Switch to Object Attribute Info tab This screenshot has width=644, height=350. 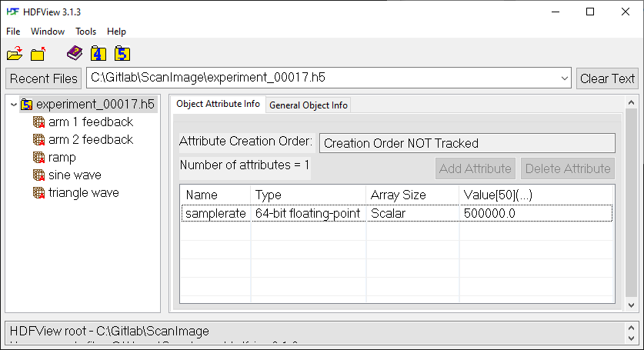pyautogui.click(x=218, y=104)
